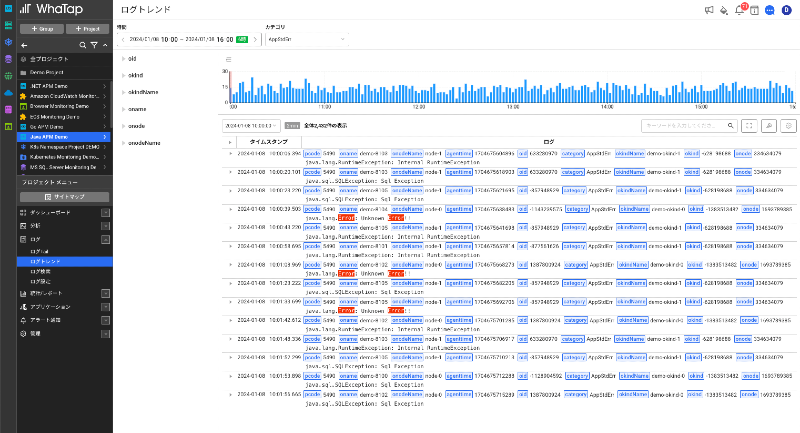Select the green browser icon in left rail
Image resolution: width=800 pixels, height=433 pixels.
(x=8, y=126)
